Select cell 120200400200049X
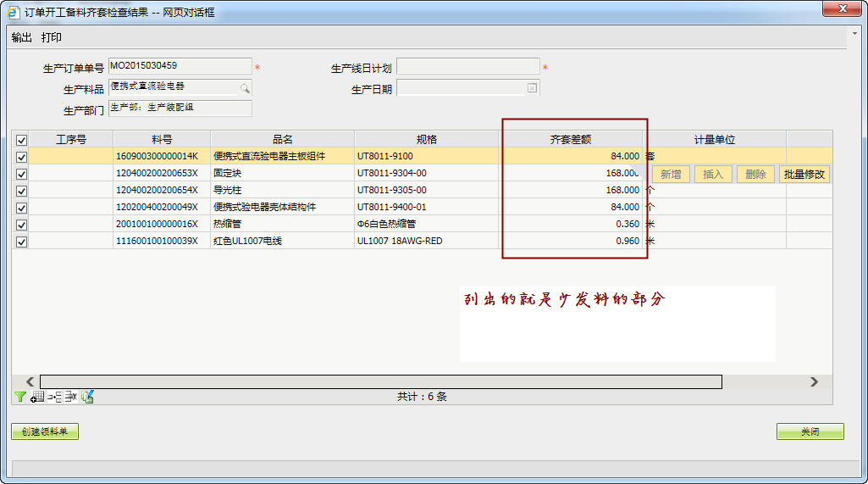The height and width of the screenshot is (484, 868). [x=162, y=207]
